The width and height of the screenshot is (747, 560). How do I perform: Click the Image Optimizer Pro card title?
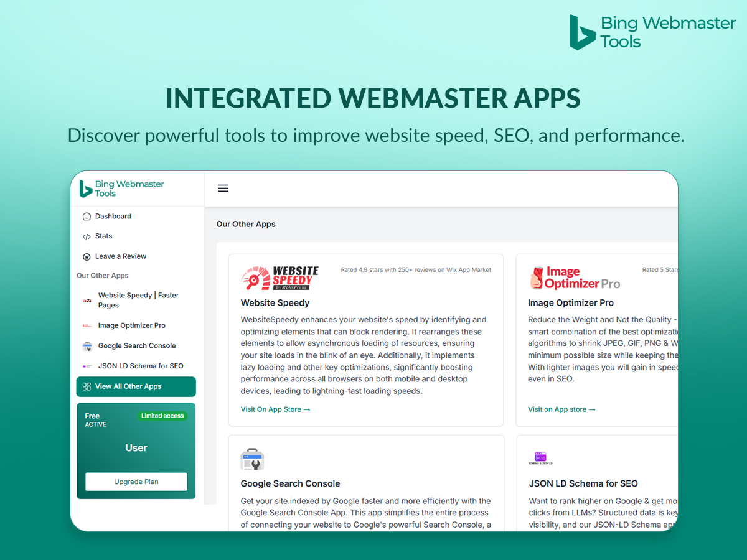tap(571, 303)
